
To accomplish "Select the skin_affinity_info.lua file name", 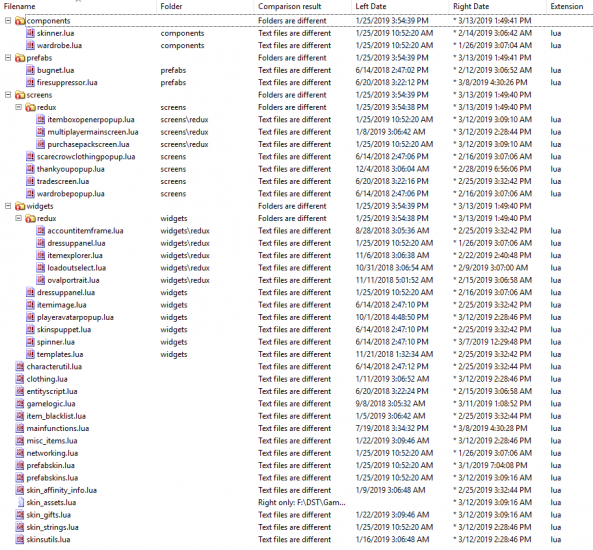I will [x=62, y=490].
